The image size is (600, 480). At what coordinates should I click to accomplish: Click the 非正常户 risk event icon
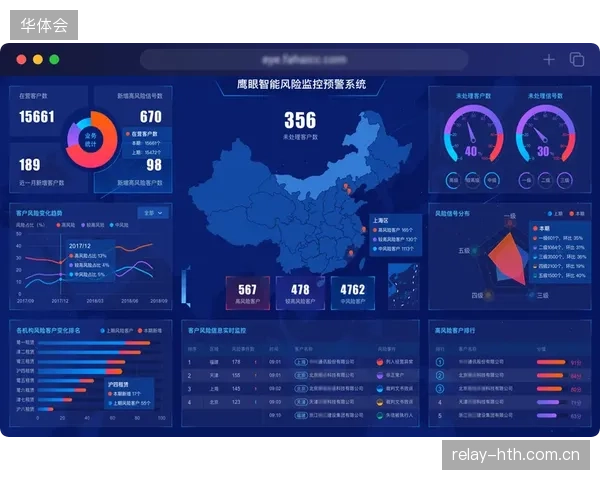[380, 376]
